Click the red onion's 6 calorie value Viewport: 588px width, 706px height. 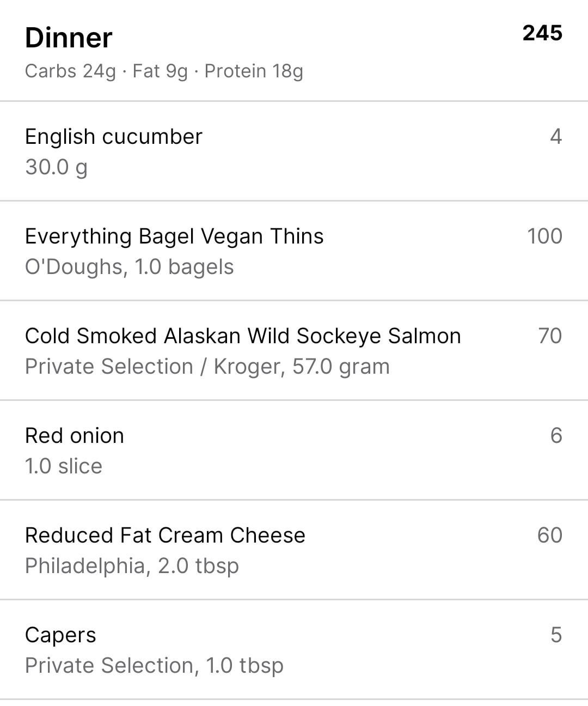click(556, 436)
